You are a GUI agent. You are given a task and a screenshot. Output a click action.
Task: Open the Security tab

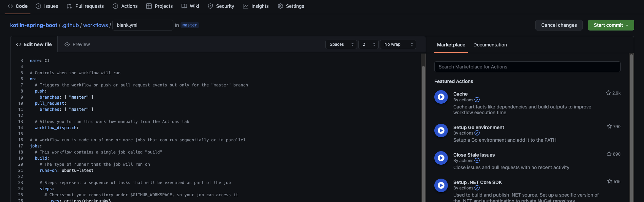[x=221, y=6]
